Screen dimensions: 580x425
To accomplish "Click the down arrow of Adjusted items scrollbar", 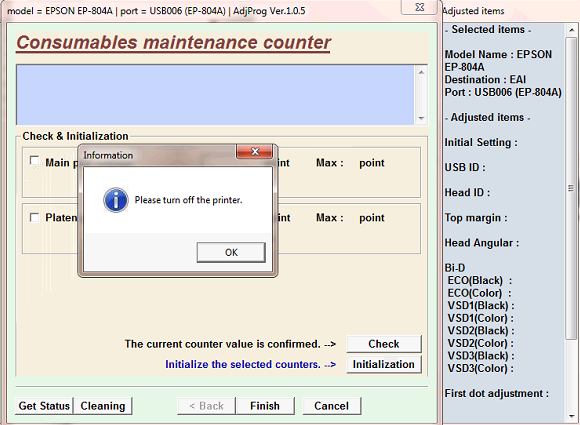I will tap(571, 416).
